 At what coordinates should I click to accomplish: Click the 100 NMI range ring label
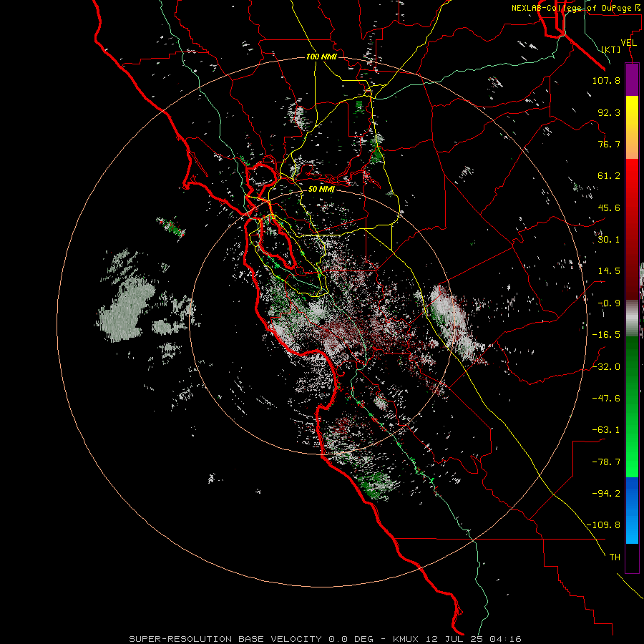(321, 57)
